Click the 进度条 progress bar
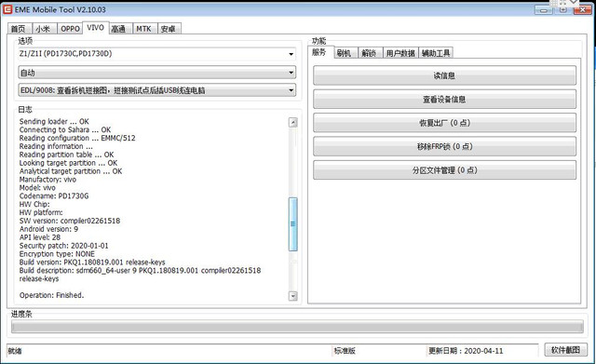This screenshot has height=364, width=596. click(x=297, y=327)
